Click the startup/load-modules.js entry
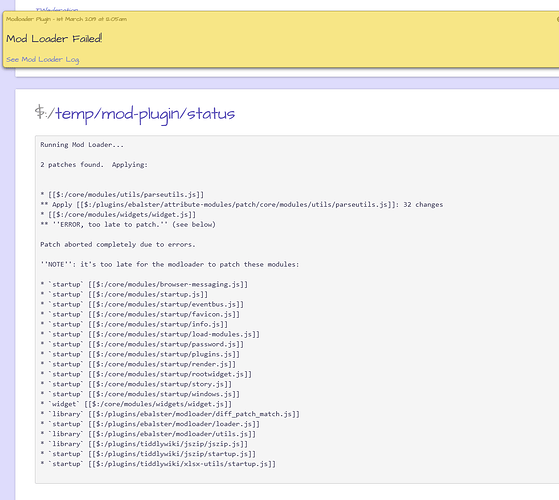Image resolution: width=559 pixels, height=500 pixels. tap(150, 334)
